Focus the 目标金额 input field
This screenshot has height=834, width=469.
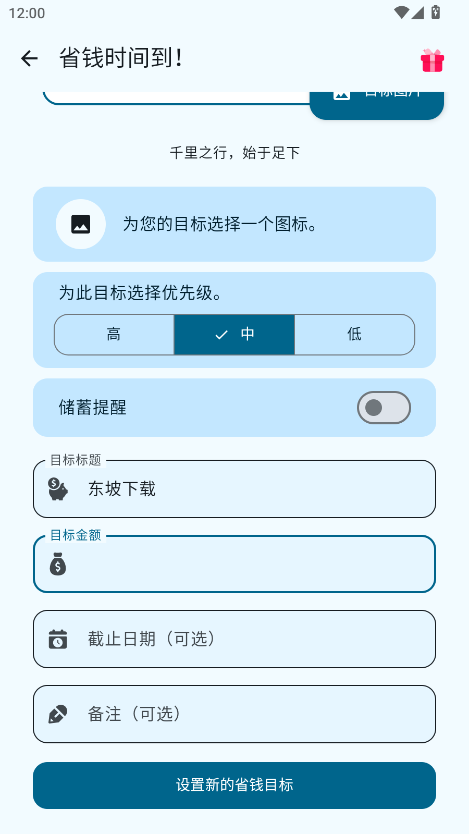[x=234, y=564]
